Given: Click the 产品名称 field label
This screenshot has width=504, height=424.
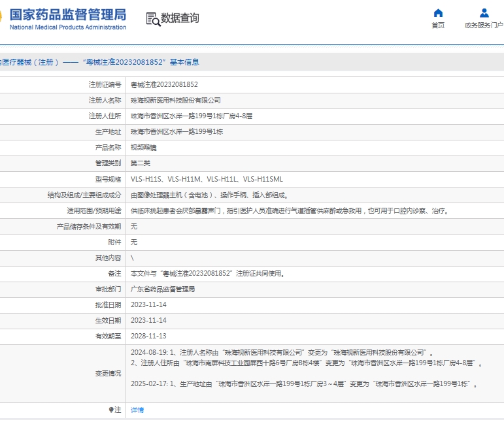Looking at the screenshot, I should click(108, 148).
